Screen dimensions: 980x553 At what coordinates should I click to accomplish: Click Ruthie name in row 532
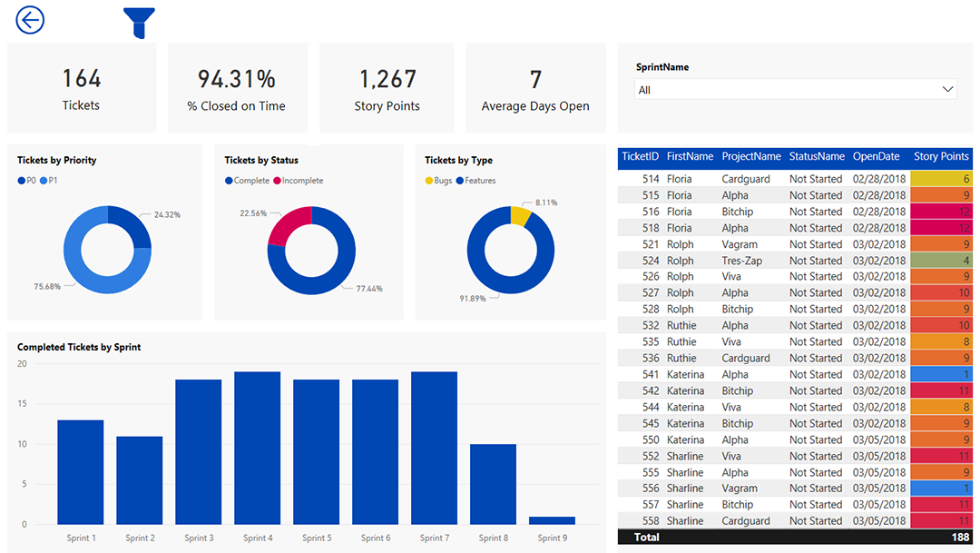tap(681, 325)
